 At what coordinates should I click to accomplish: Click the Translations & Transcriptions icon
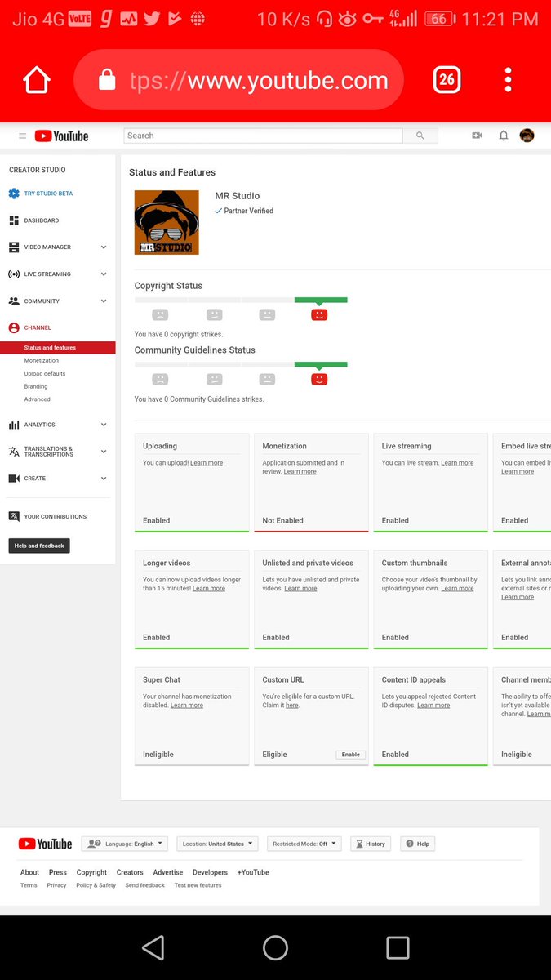tap(14, 452)
